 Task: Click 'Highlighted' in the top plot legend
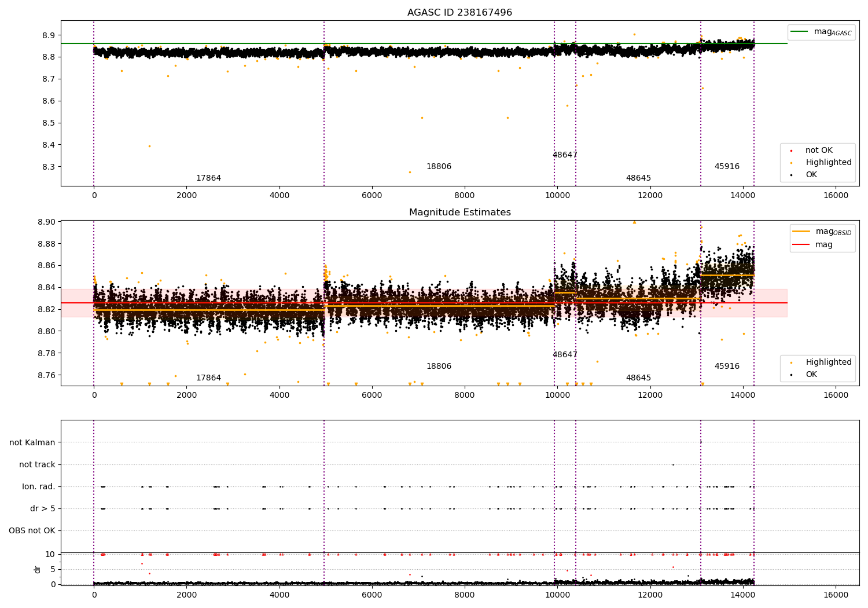point(828,163)
